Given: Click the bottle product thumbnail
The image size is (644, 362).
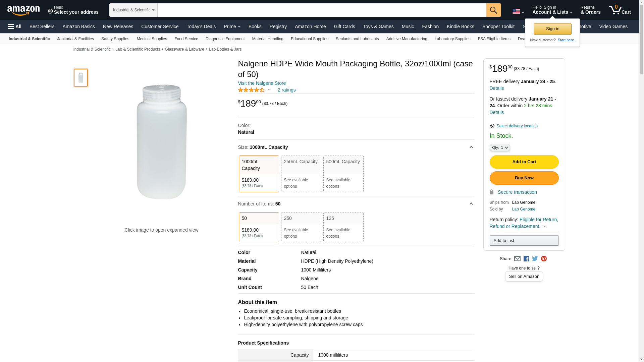Looking at the screenshot, I should click(x=81, y=78).
